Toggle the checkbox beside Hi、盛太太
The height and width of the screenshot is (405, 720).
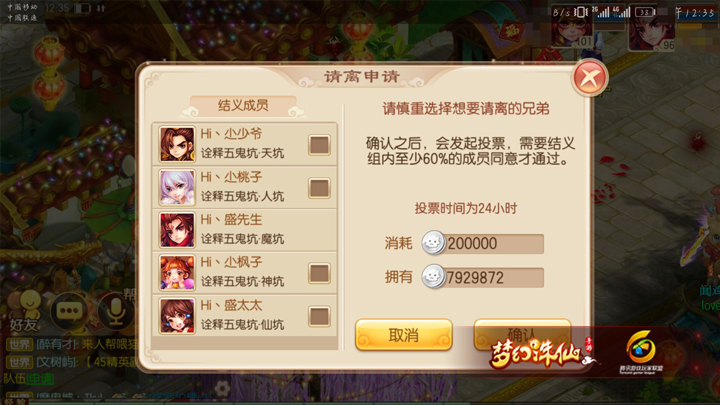pos(319,316)
